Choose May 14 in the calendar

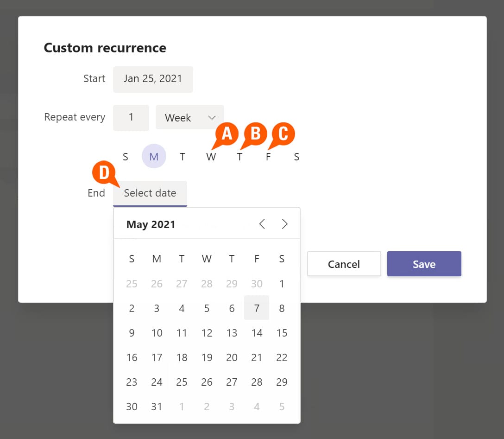pos(257,333)
